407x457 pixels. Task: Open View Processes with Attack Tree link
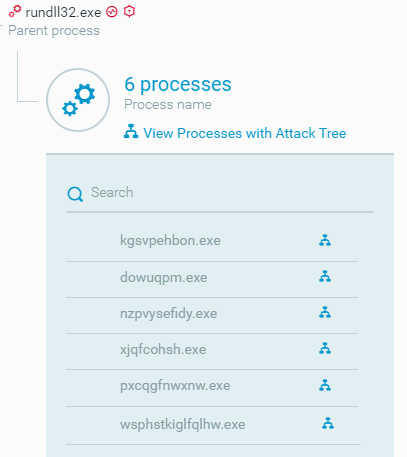[x=245, y=133]
